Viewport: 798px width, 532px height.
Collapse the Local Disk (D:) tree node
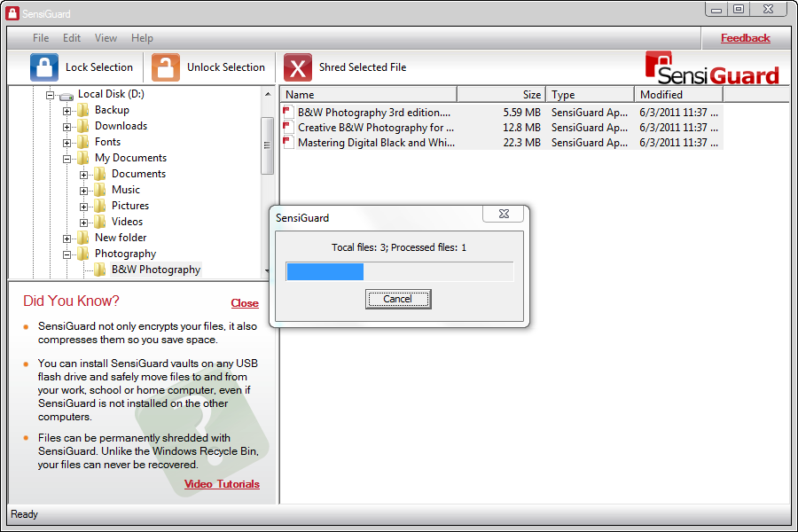(50, 95)
